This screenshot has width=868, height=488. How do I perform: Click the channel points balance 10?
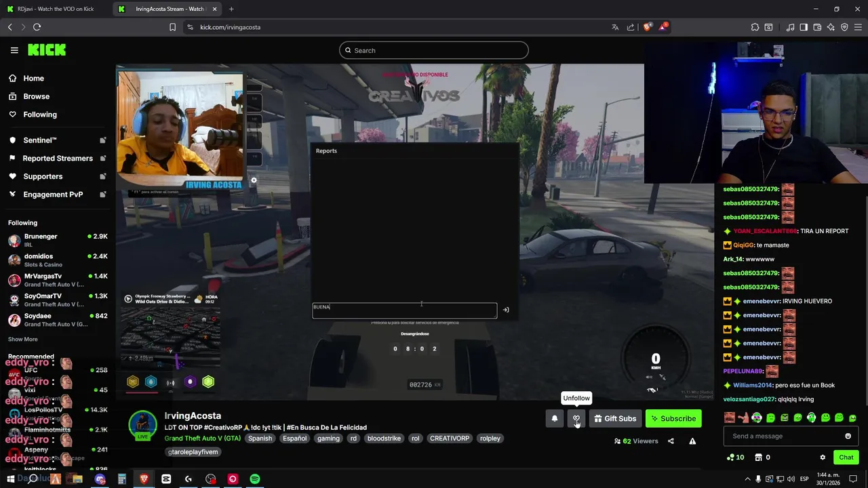tap(735, 457)
